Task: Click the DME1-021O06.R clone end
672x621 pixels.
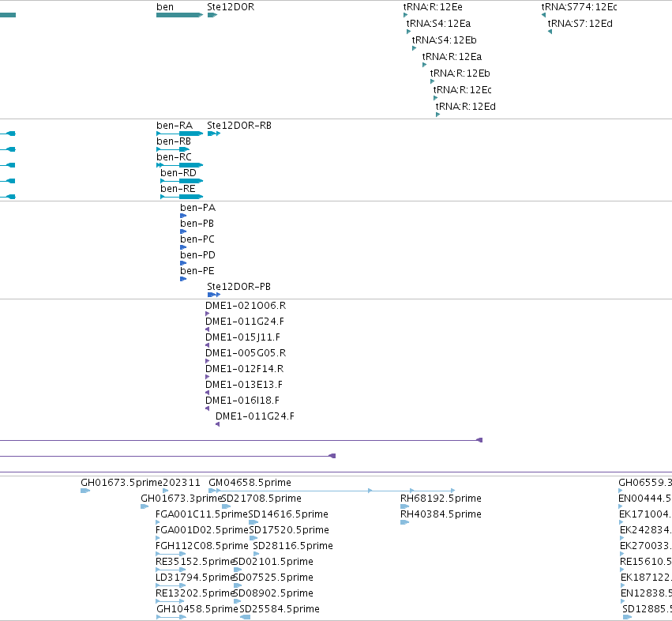Action: coord(208,314)
